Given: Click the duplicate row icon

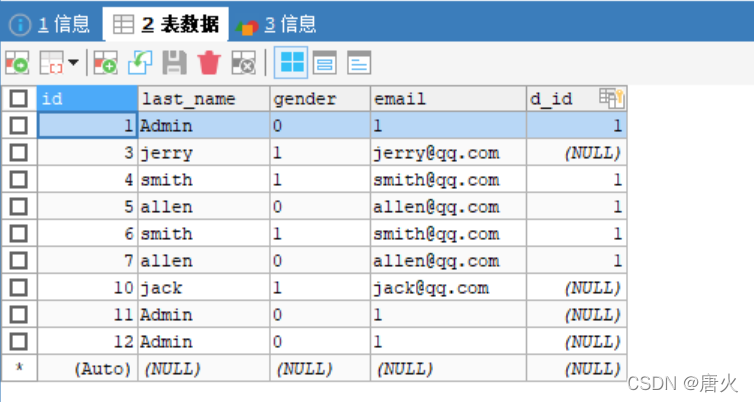Looking at the screenshot, I should coord(105,63).
